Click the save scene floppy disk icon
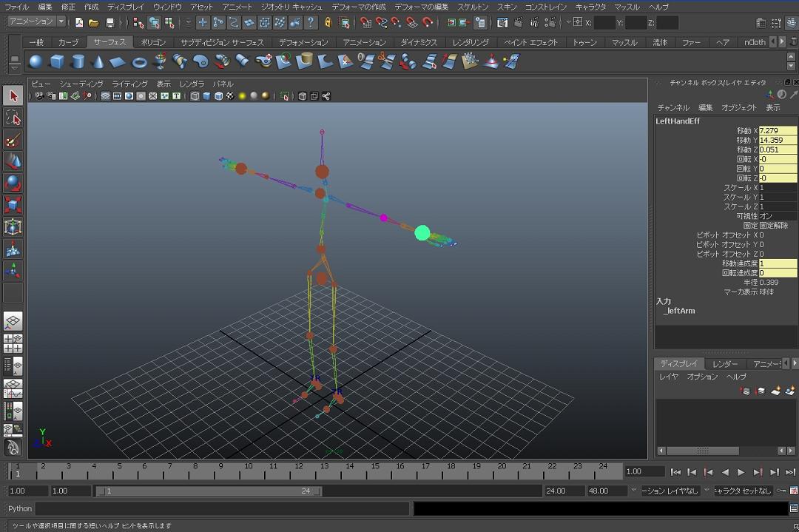Image resolution: width=799 pixels, height=532 pixels. point(110,23)
